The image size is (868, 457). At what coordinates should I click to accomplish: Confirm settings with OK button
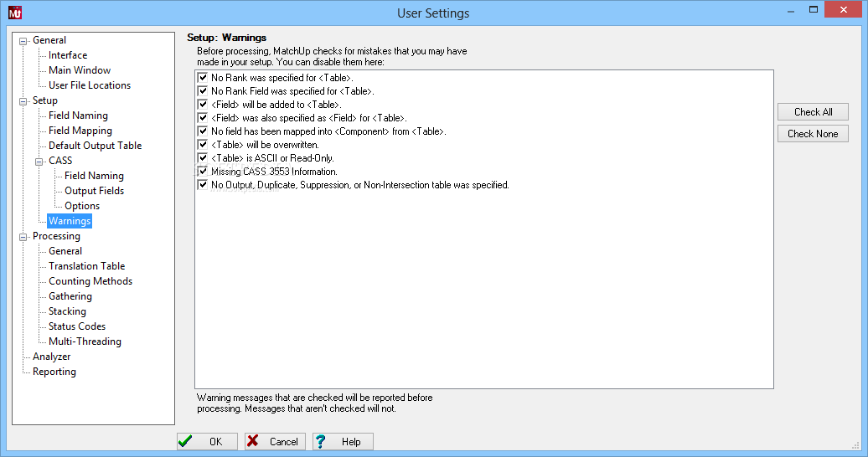pyautogui.click(x=208, y=441)
